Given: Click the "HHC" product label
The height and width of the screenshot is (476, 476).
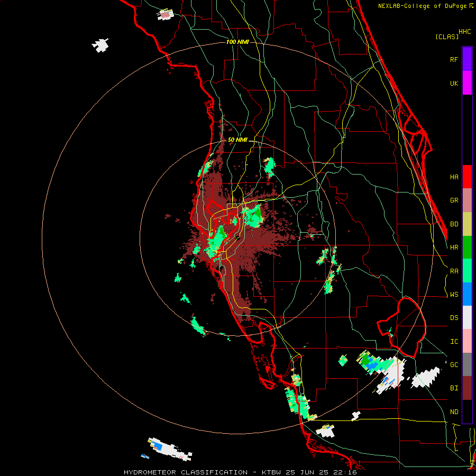Looking at the screenshot, I should coord(464,32).
